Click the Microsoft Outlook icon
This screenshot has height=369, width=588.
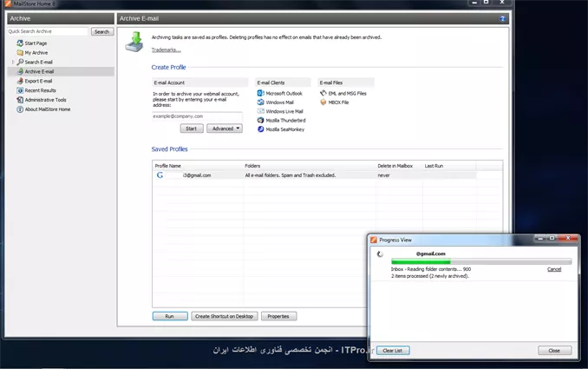coord(261,93)
